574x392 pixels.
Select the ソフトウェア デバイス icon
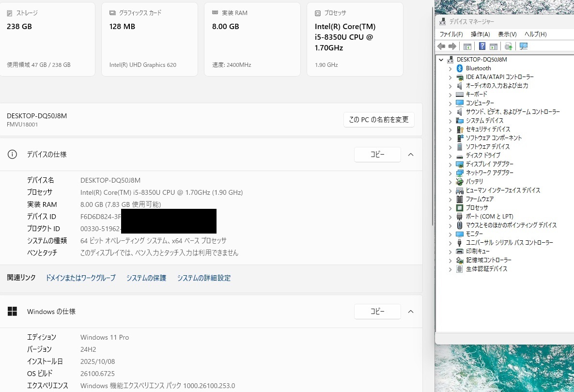click(460, 146)
